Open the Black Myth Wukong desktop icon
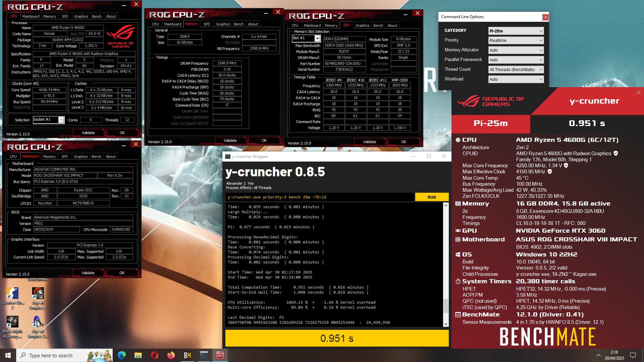This screenshot has width=644, height=362. pos(12,326)
